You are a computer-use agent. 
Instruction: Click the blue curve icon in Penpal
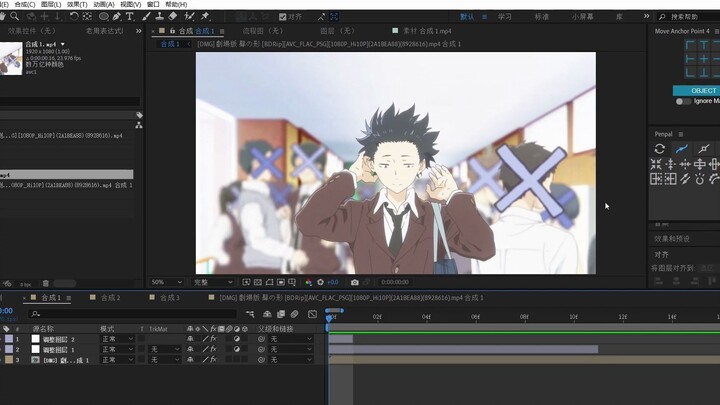pyautogui.click(x=681, y=149)
